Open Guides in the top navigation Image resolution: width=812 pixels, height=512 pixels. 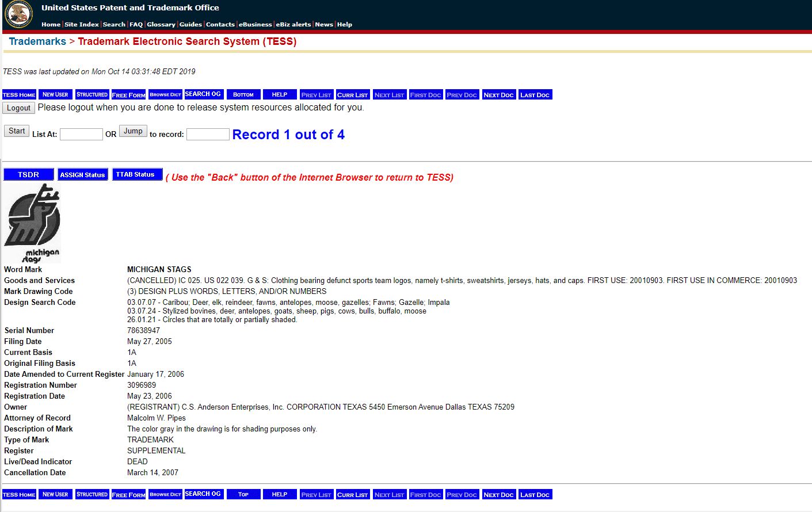click(x=190, y=24)
